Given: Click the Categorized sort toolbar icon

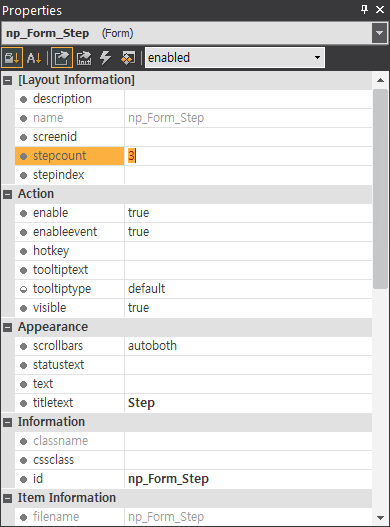Looking at the screenshot, I should [x=12, y=58].
